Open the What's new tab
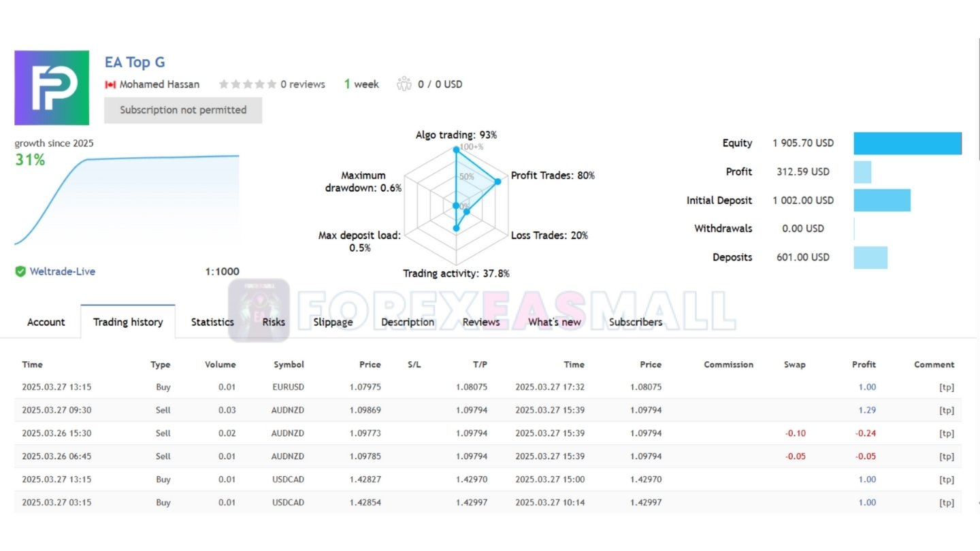The height and width of the screenshot is (551, 980). pos(555,322)
